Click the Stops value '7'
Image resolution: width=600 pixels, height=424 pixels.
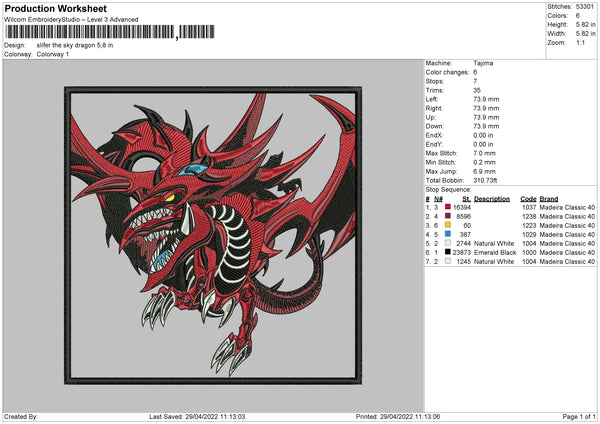pyautogui.click(x=475, y=81)
